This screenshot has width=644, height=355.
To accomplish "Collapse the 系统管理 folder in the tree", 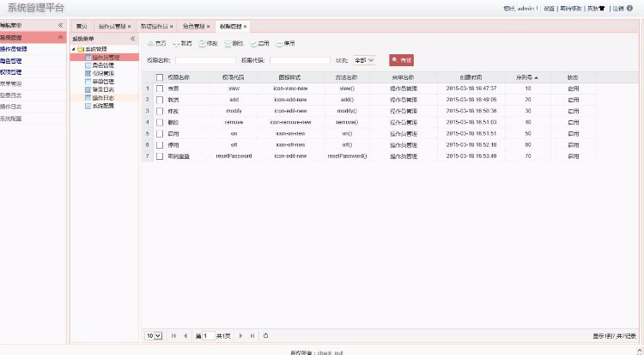I will pos(74,49).
